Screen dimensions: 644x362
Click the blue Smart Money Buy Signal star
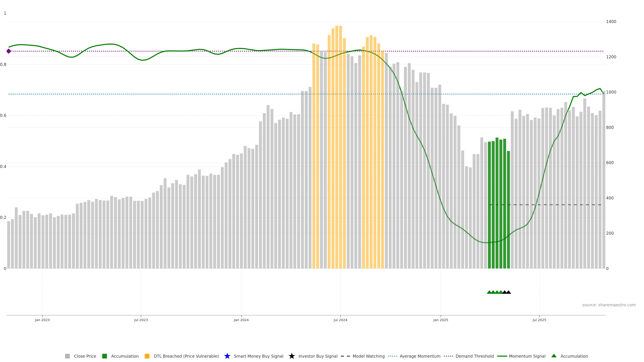point(227,356)
